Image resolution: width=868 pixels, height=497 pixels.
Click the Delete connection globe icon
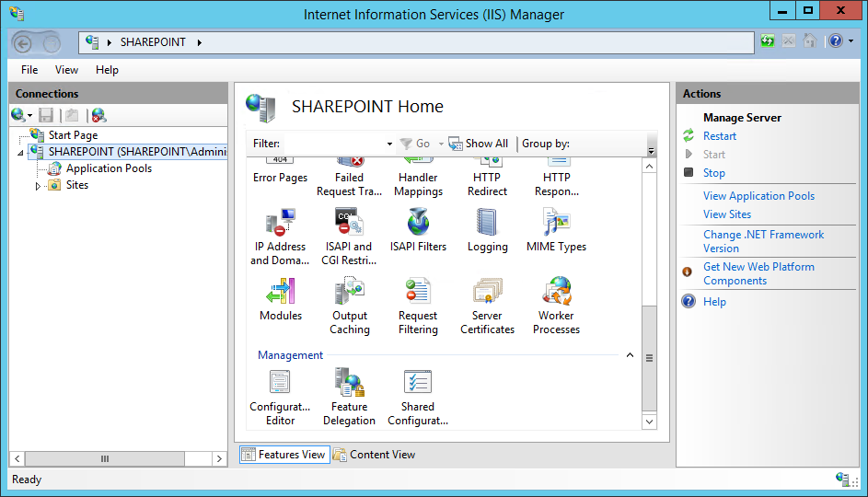[98, 115]
